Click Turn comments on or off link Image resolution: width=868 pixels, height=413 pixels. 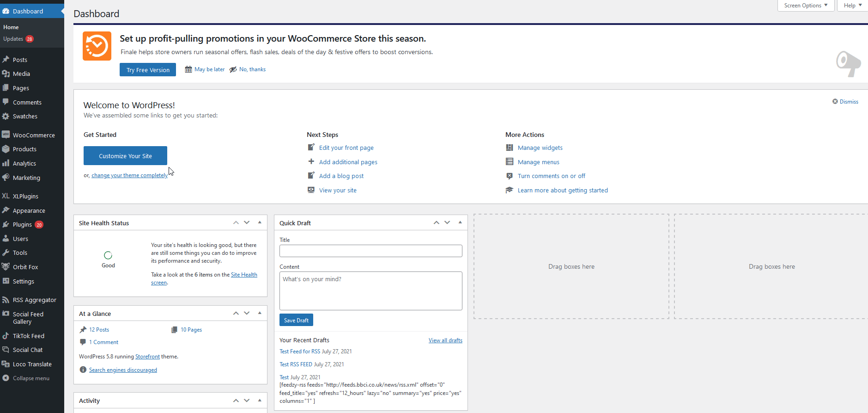(x=552, y=176)
